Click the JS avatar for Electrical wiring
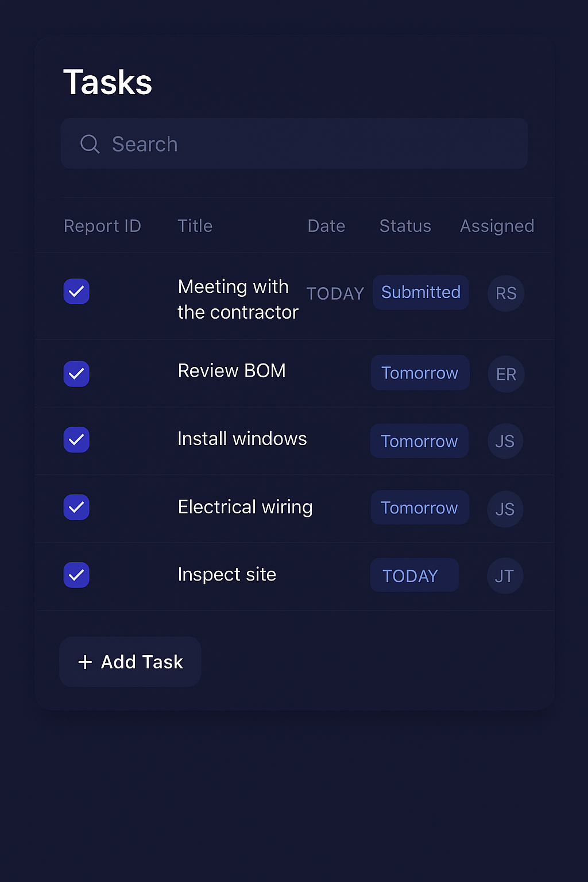The width and height of the screenshot is (588, 882). tap(505, 509)
